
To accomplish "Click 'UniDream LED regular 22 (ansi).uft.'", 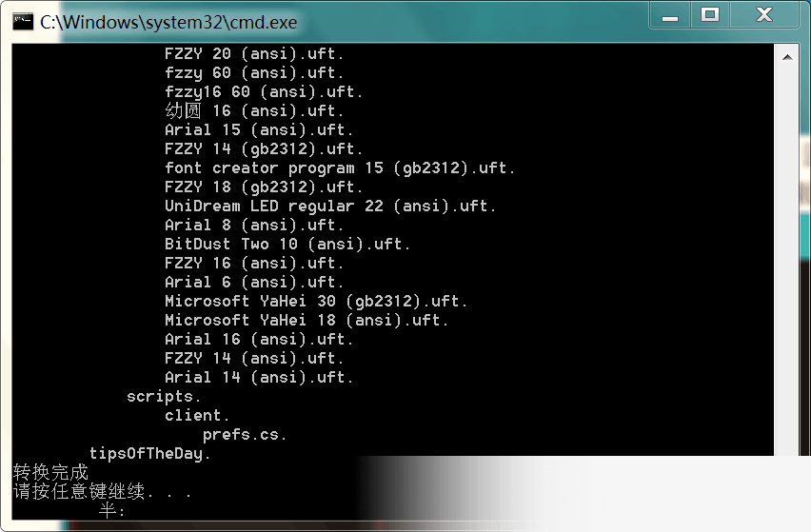I will (330, 207).
